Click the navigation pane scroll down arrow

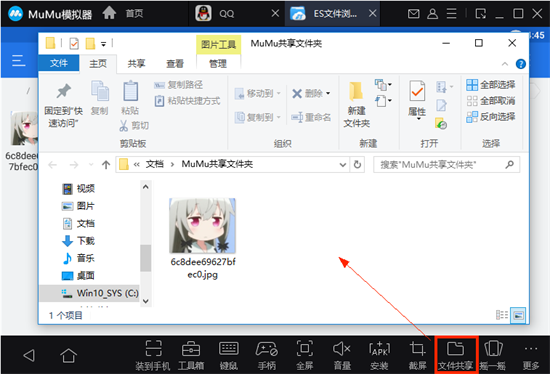click(146, 301)
